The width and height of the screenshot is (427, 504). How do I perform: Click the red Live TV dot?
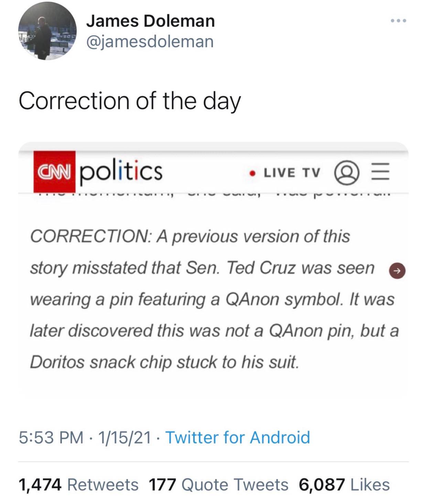pos(253,173)
